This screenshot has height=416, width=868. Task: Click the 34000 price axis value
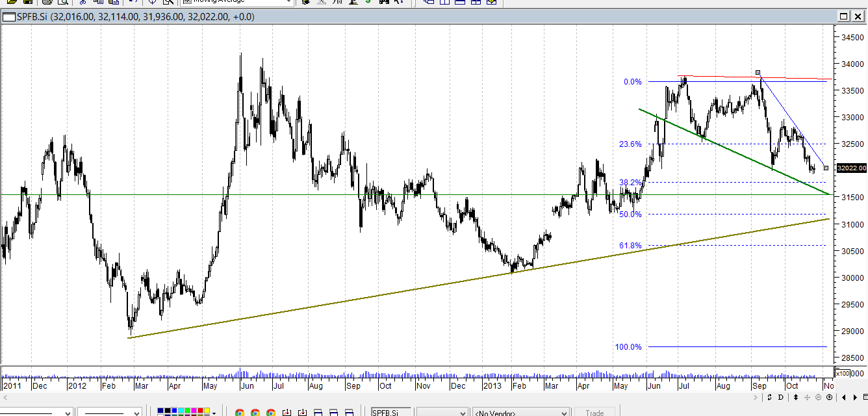point(851,64)
